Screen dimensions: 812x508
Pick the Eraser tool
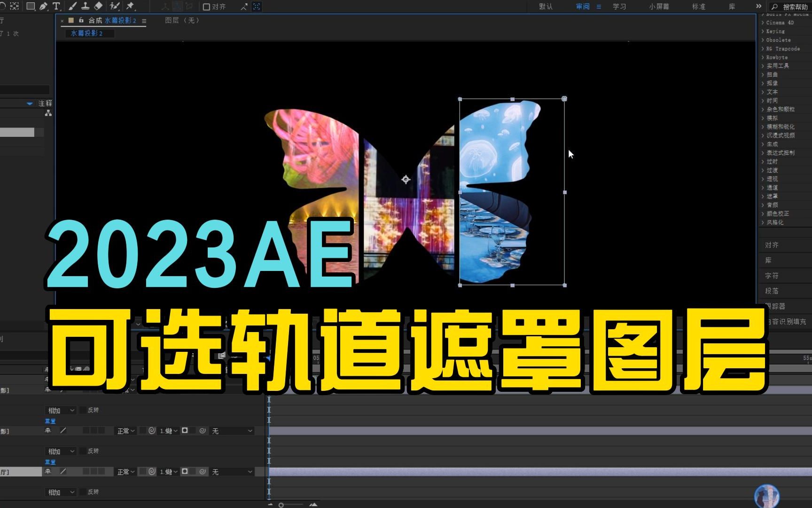(99, 7)
